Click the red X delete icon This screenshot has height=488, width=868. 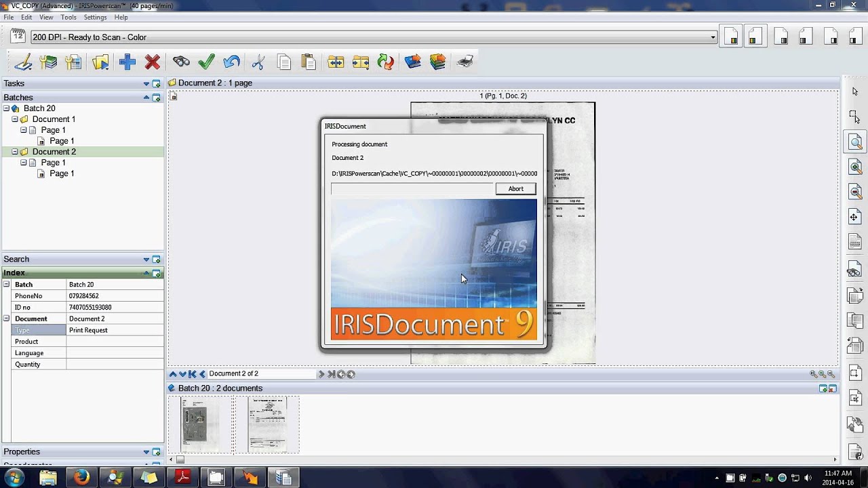pyautogui.click(x=153, y=62)
